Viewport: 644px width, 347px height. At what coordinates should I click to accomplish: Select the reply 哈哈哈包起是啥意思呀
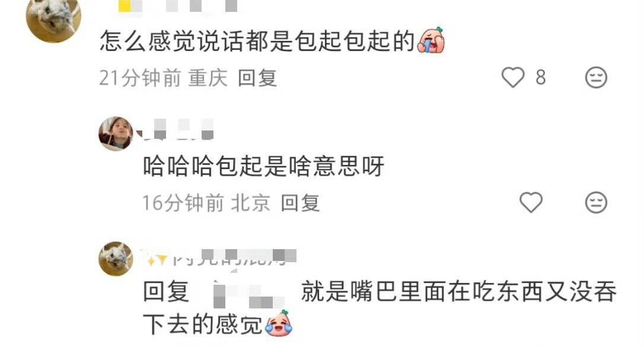264,166
